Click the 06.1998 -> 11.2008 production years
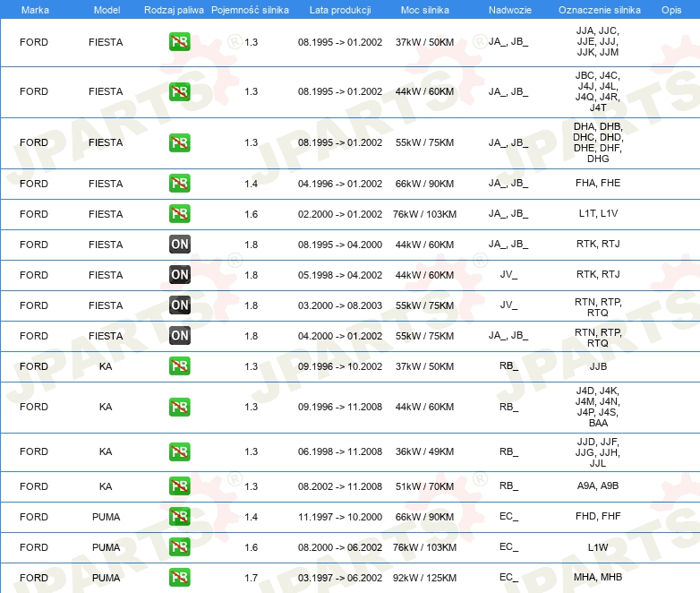The image size is (700, 593). 340,451
